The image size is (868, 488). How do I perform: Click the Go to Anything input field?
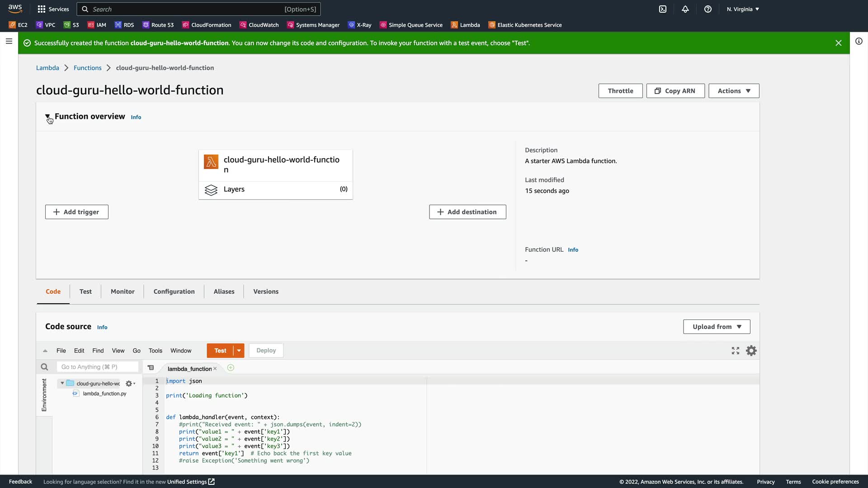coord(97,367)
